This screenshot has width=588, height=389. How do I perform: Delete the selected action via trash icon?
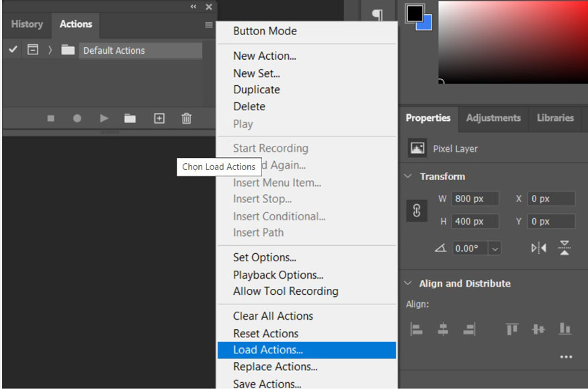click(x=186, y=118)
